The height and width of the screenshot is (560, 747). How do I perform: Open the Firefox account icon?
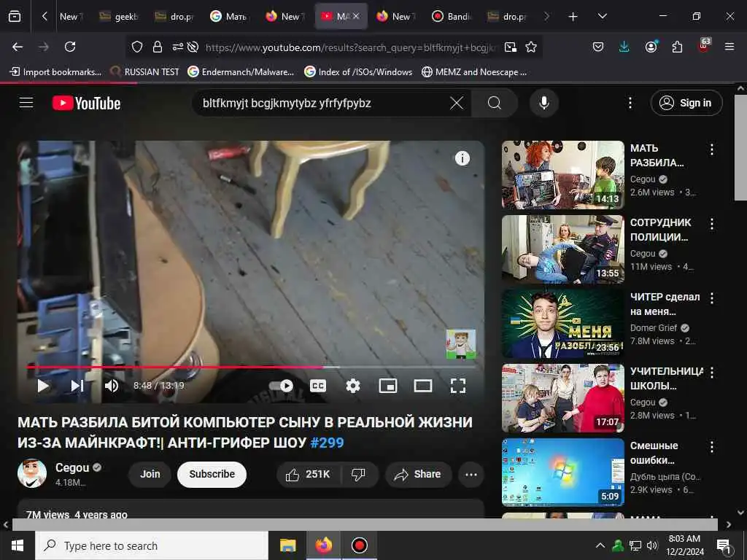pos(651,47)
